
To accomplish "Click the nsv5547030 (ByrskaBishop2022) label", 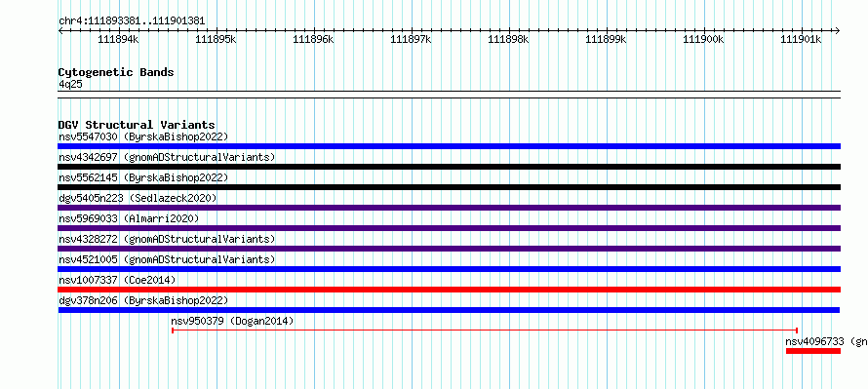I will pos(143,136).
